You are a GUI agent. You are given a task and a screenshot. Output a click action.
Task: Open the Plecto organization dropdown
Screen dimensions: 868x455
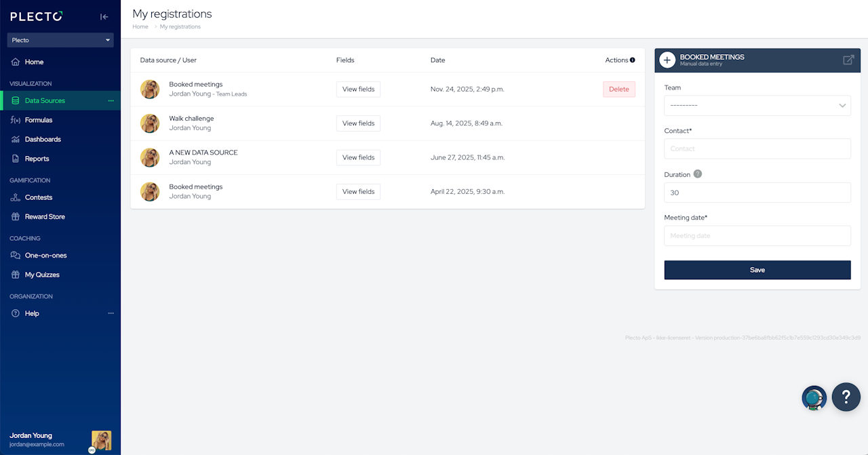60,40
